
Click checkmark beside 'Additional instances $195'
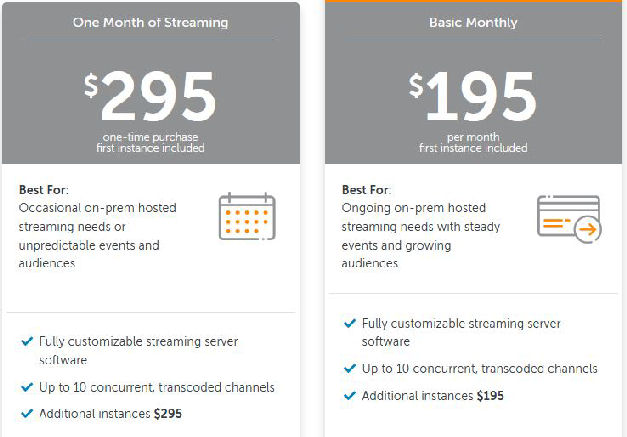pyautogui.click(x=349, y=395)
